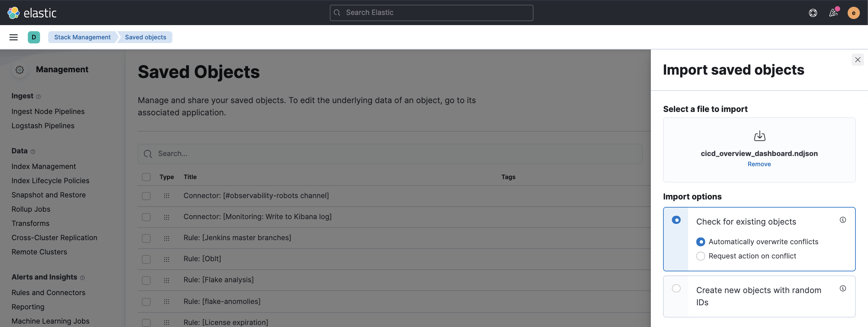Check the select-all checkbox in table header

coord(146,177)
